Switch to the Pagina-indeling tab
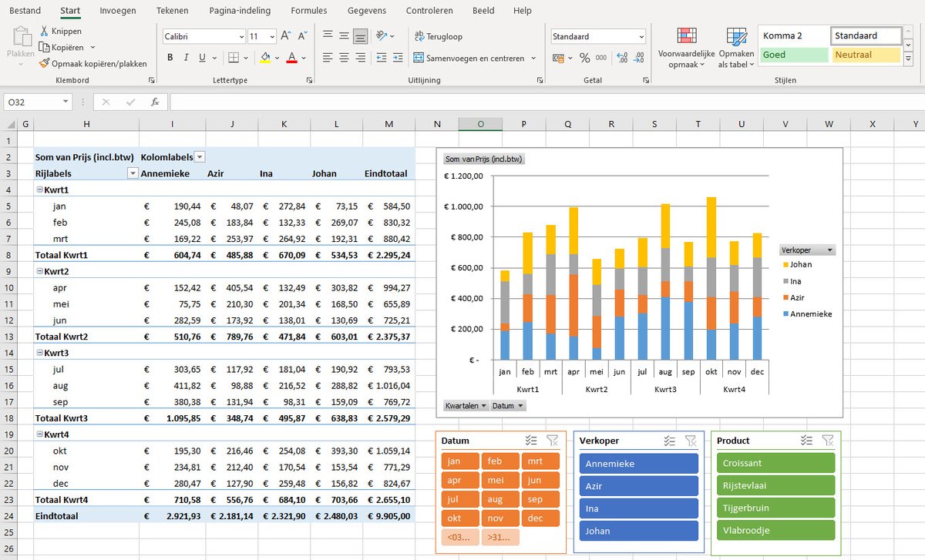This screenshot has width=925, height=560. 239,11
